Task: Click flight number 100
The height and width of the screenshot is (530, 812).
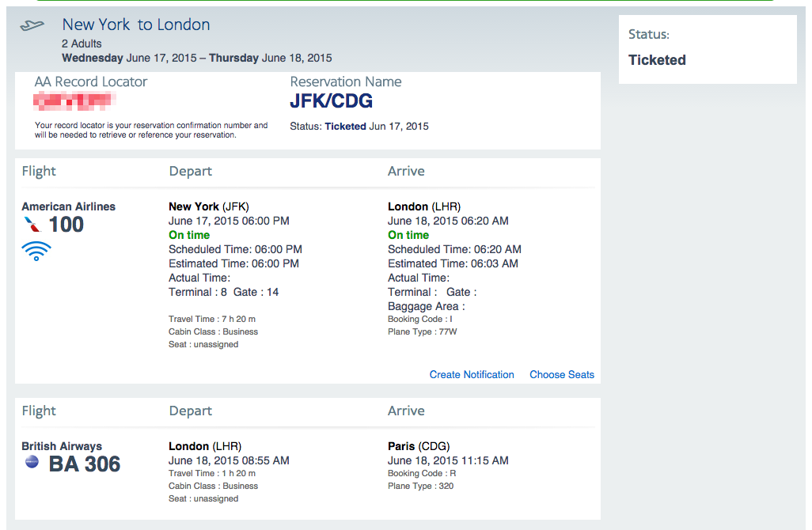Action: coord(66,225)
